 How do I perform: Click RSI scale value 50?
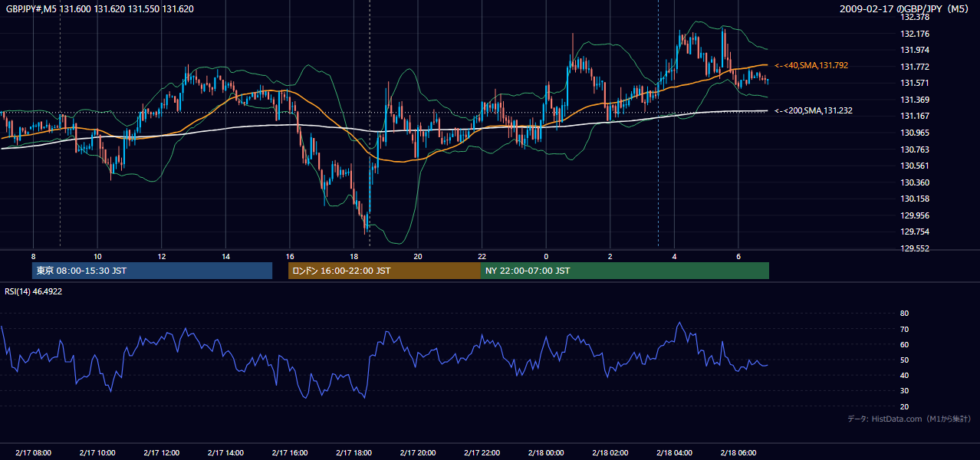pyautogui.click(x=904, y=360)
